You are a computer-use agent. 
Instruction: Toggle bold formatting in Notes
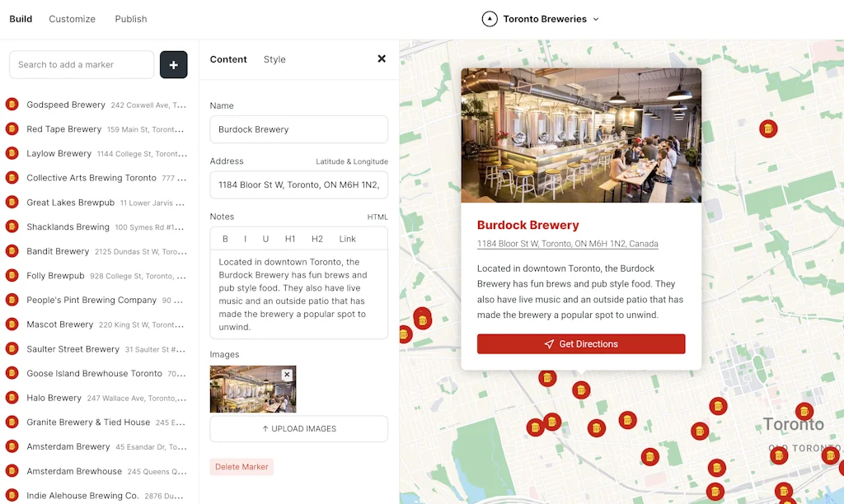pos(225,239)
